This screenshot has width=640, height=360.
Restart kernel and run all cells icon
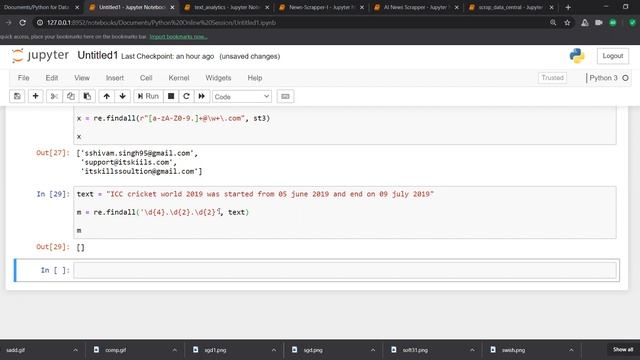202,96
